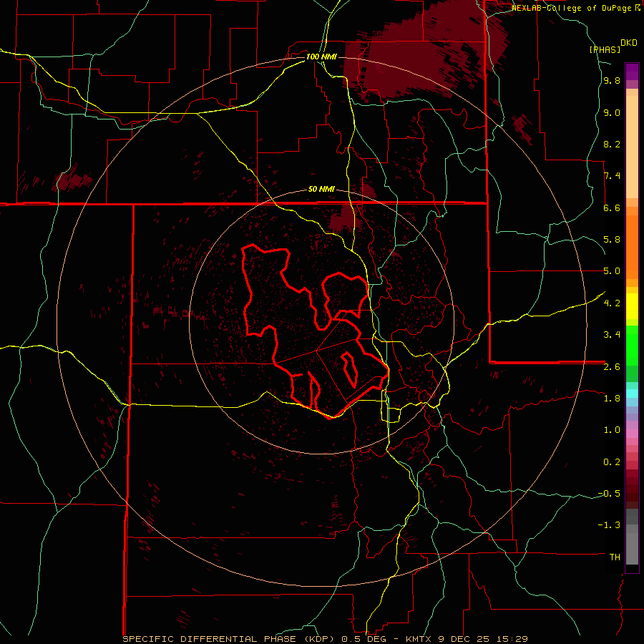Pick the yellow band on color bar

click(x=632, y=306)
